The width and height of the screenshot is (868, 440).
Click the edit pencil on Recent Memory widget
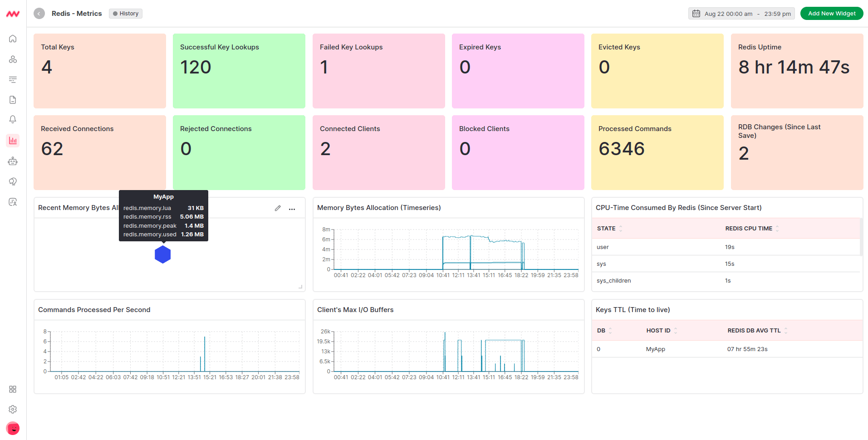[277, 208]
